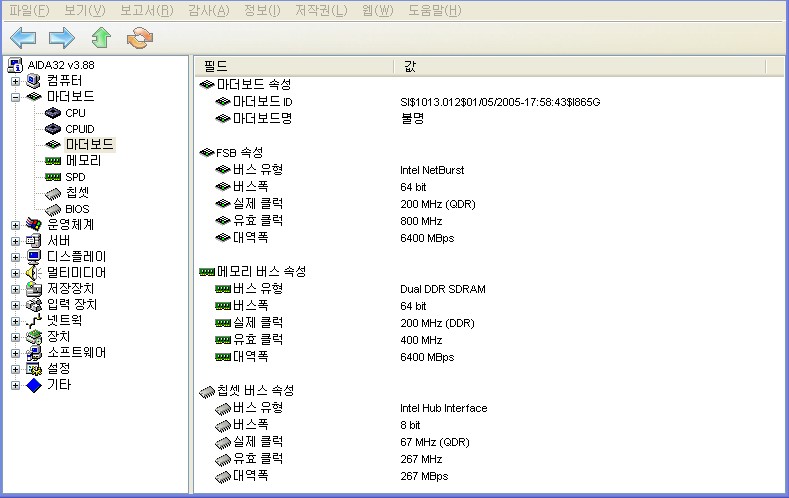Screen dimensions: 789x498
Task: Click the 칩셋 chipset icon in tree
Action: click(x=53, y=193)
